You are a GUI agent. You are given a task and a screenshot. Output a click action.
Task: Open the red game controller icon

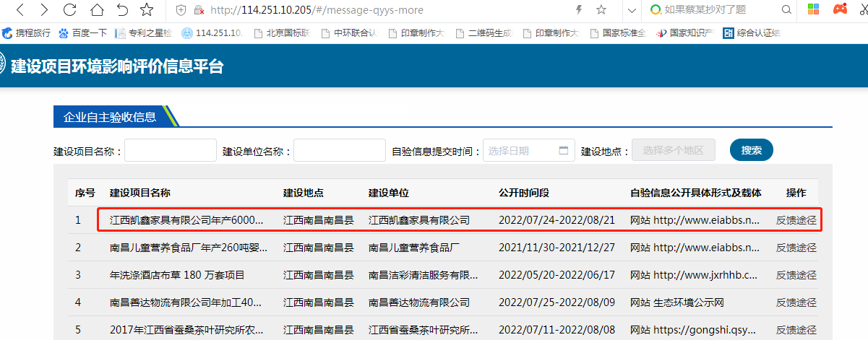tap(841, 9)
